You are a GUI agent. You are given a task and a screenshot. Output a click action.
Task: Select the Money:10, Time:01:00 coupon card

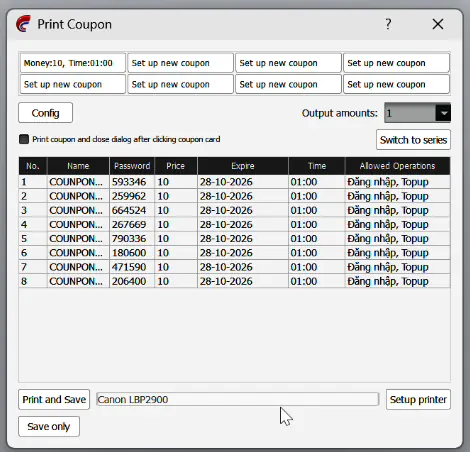point(73,63)
